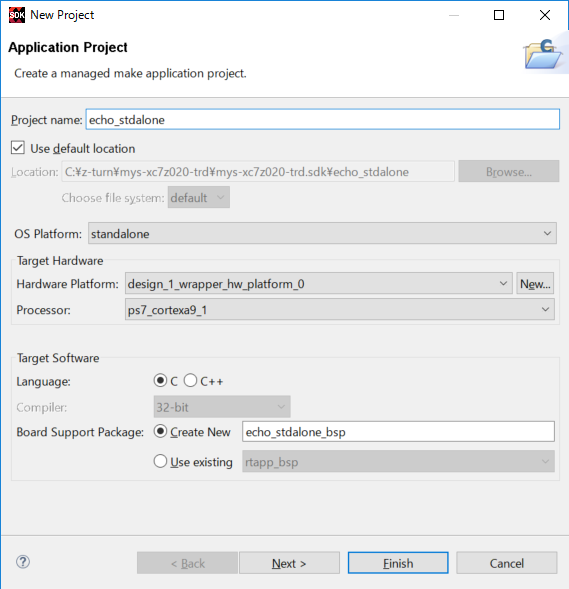Click the Cancel button
Image resolution: width=569 pixels, height=589 pixels.
507,563
